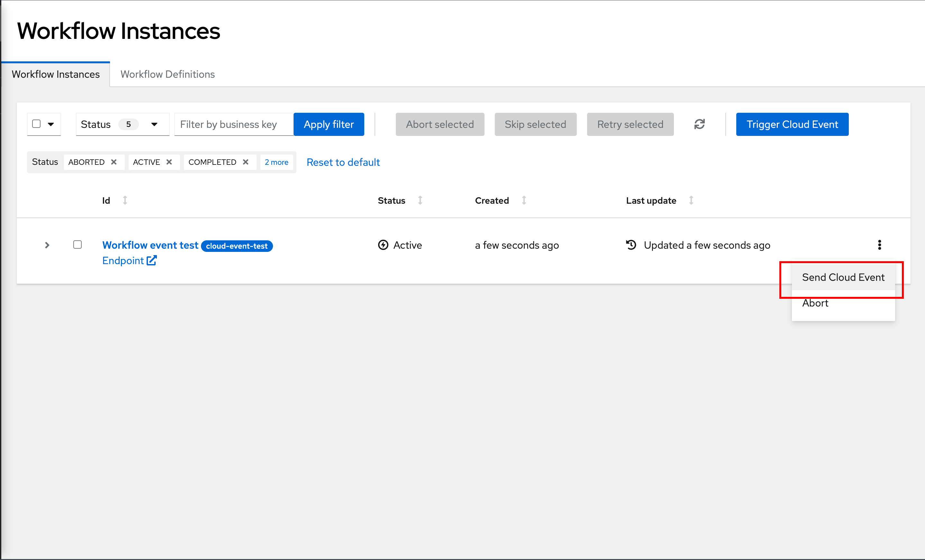Click the sort arrows on the Status column
925x560 pixels.
point(420,200)
